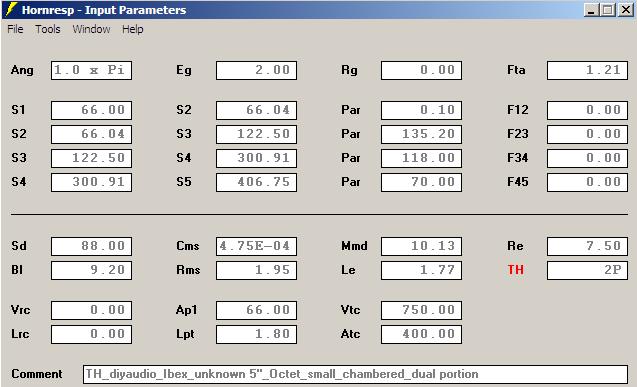This screenshot has width=637, height=387.
Task: Click second column S2 field in first row
Action: pyautogui.click(x=256, y=110)
